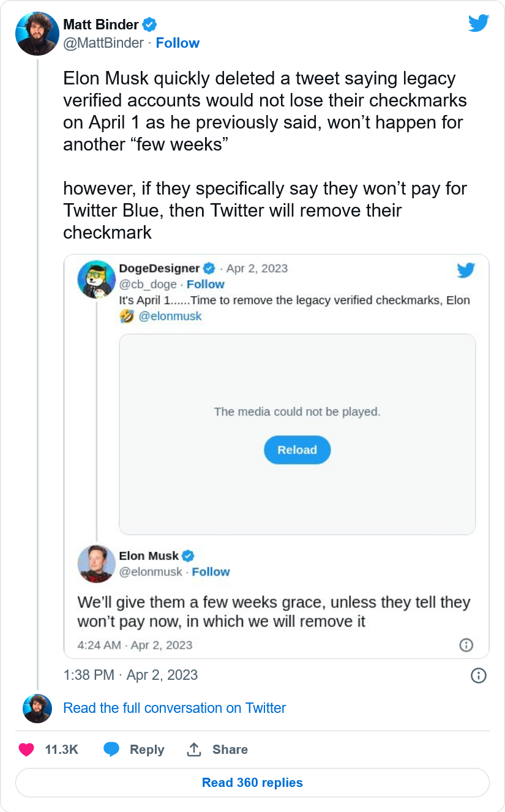The height and width of the screenshot is (812, 505).
Task: Click the Twitter bird in quoted tweet
Action: coord(466,270)
